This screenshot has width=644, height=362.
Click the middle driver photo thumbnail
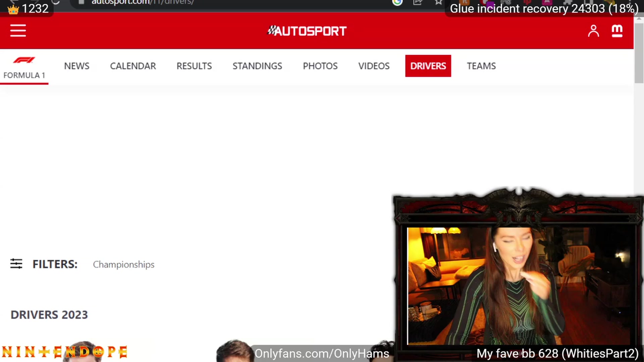pyautogui.click(x=235, y=351)
